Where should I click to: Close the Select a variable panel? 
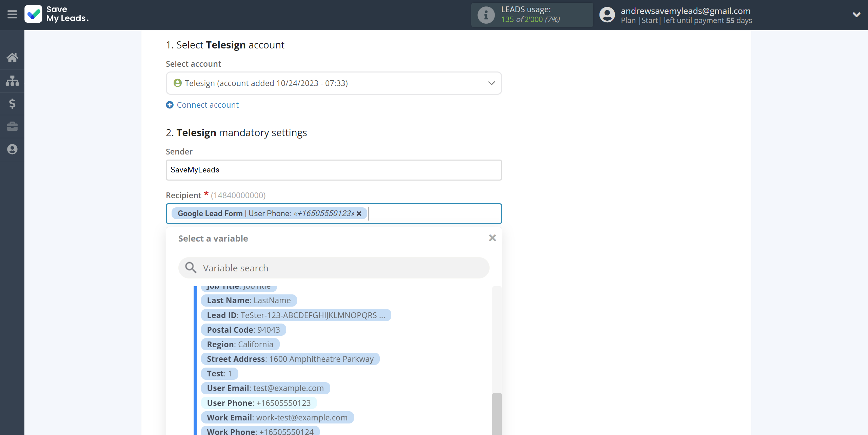click(492, 238)
